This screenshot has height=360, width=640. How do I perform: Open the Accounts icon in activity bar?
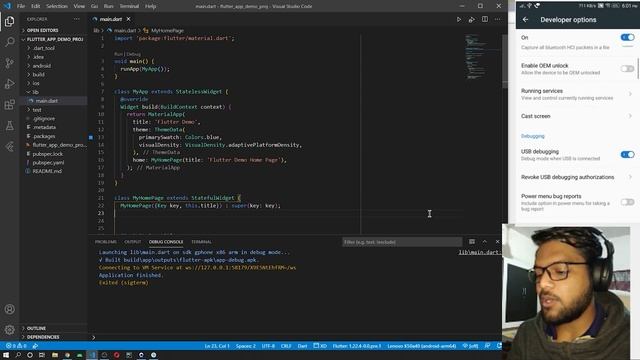pos(9,309)
